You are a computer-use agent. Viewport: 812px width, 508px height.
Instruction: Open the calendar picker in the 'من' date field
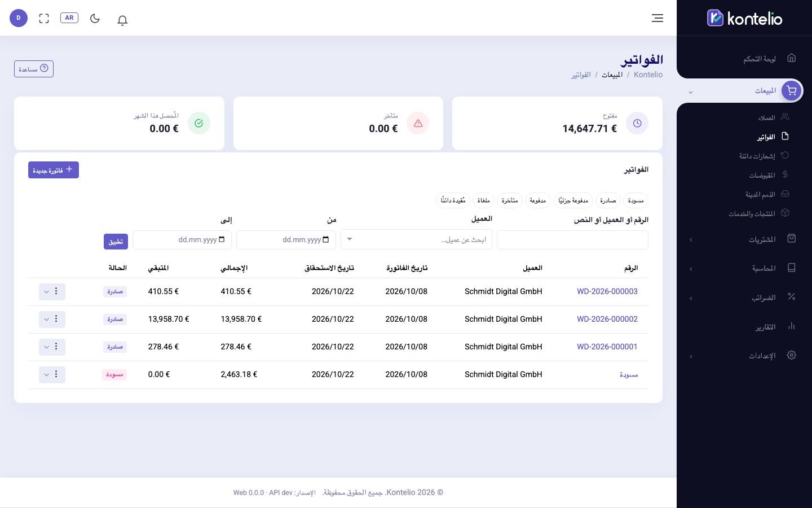(x=326, y=239)
